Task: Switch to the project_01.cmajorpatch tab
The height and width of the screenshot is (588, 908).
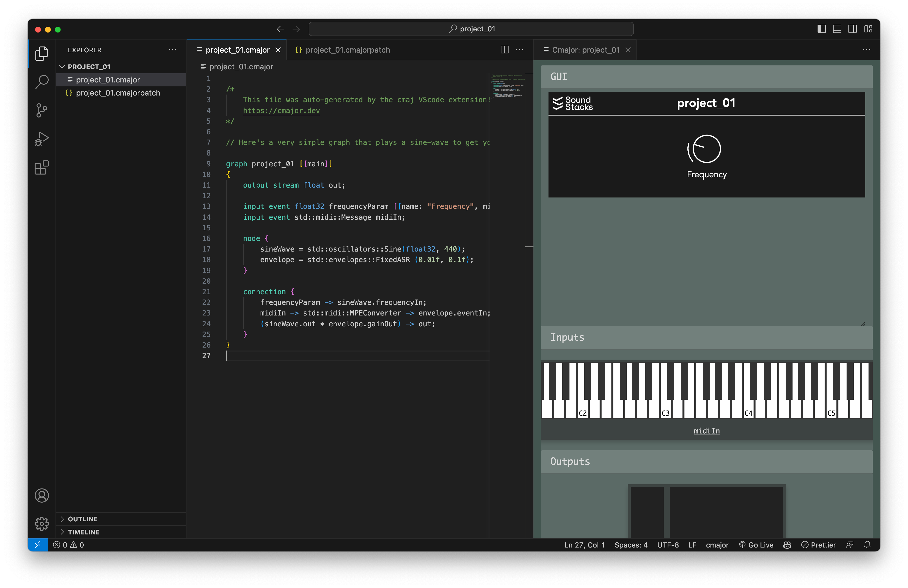Action: coord(347,50)
